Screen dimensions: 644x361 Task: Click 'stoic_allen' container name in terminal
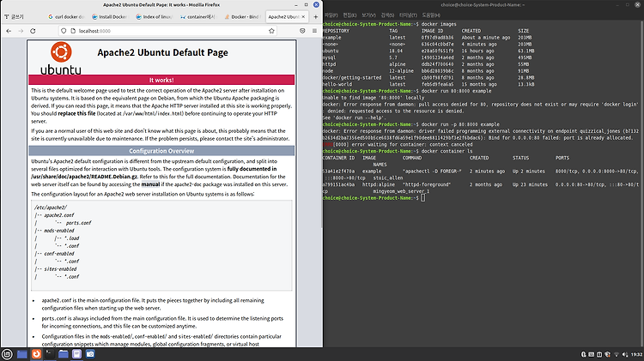[x=388, y=178]
